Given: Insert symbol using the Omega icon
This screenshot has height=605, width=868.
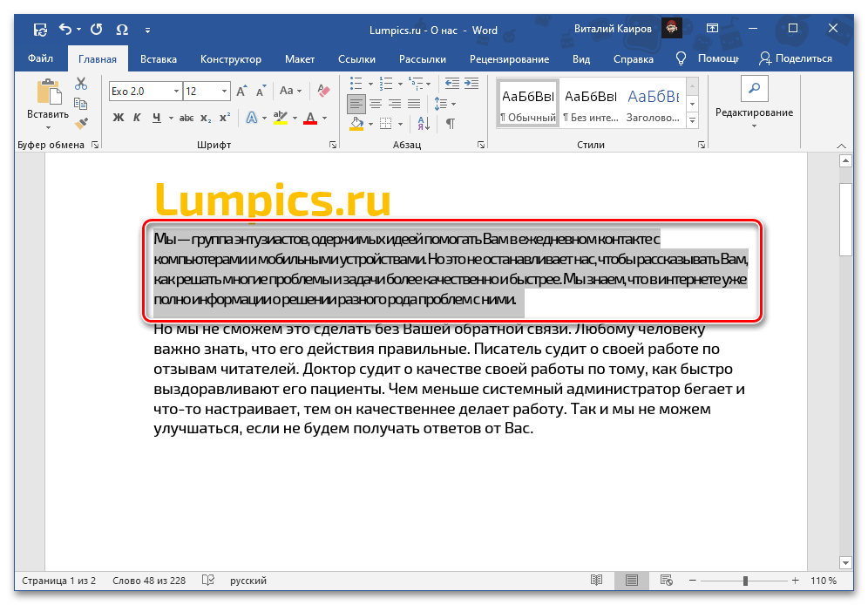Looking at the screenshot, I should pos(122,30).
